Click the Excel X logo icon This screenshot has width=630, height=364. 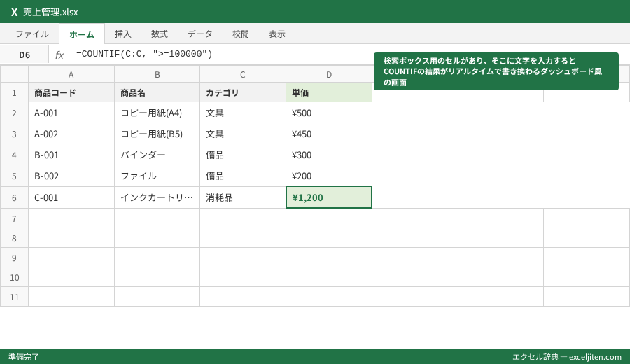click(x=14, y=12)
